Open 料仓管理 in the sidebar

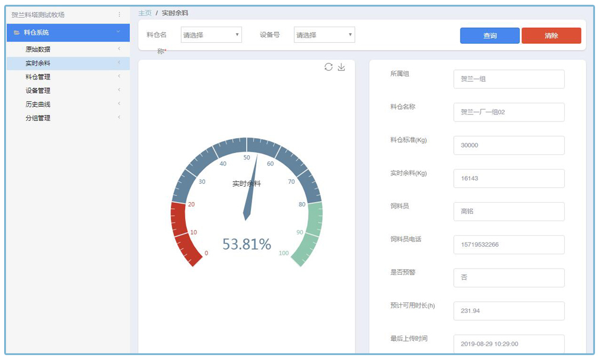[38, 76]
